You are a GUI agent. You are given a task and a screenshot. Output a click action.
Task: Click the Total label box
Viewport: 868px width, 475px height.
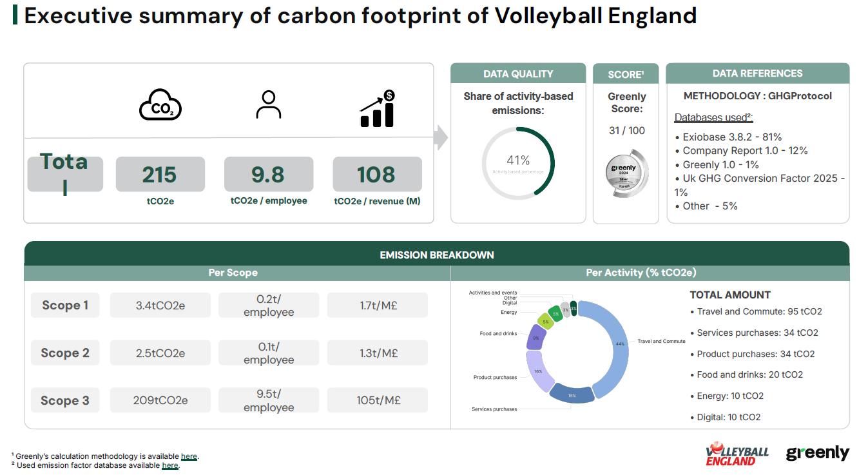coord(65,174)
